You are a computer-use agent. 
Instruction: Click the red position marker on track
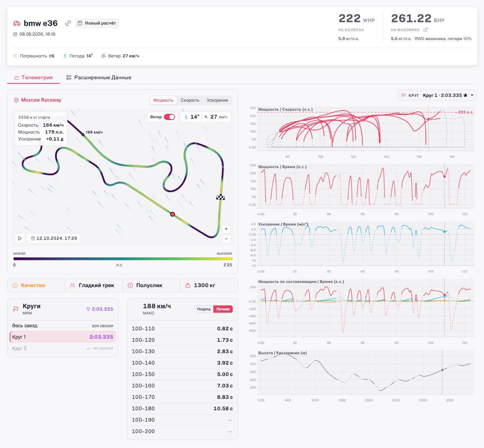point(172,214)
